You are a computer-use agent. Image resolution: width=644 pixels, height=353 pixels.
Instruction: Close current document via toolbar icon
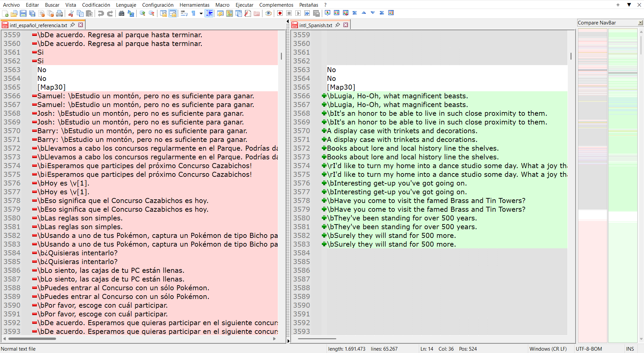[x=41, y=13]
